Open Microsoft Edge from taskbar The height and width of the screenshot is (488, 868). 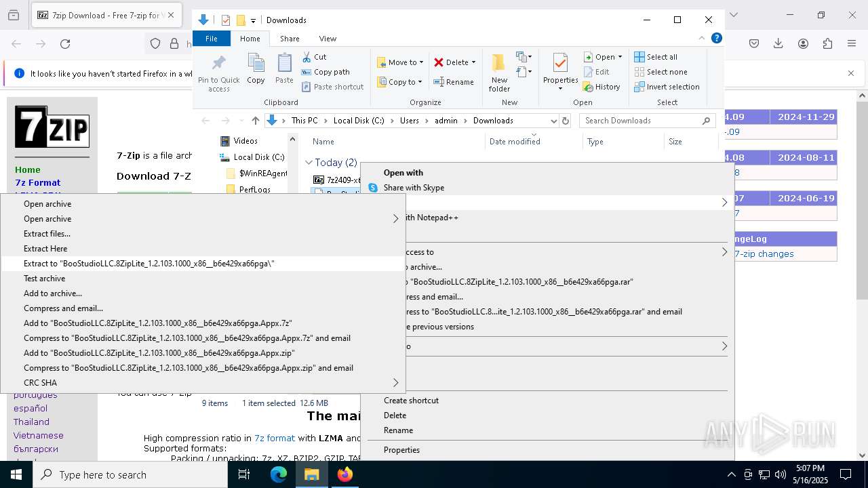pyautogui.click(x=279, y=474)
